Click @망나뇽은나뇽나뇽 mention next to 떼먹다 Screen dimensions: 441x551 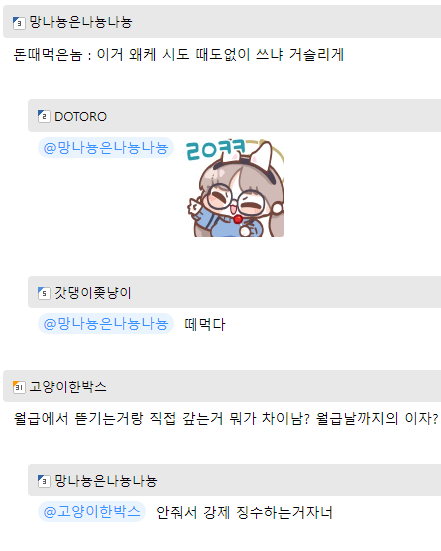[106, 324]
